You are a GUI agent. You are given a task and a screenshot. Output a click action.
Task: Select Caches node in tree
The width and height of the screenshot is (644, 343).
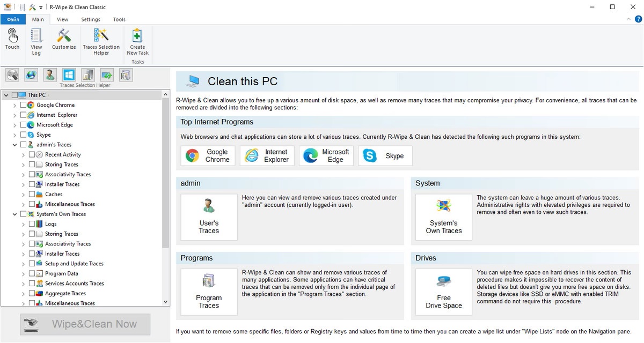point(54,194)
